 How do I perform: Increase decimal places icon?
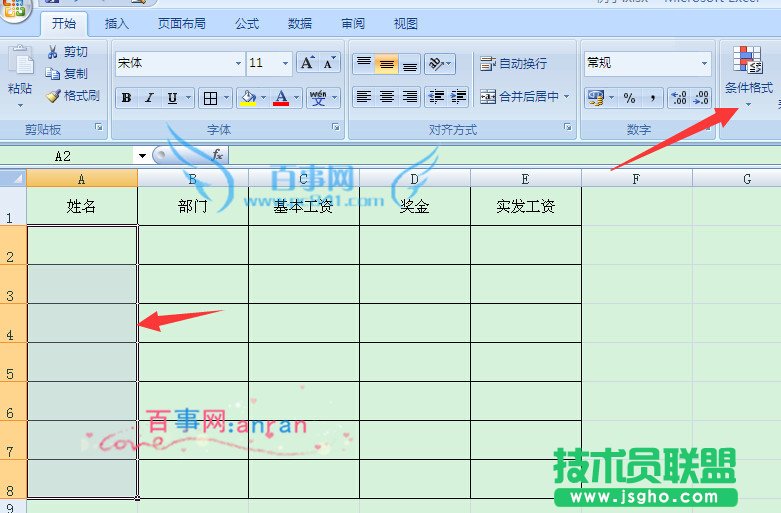[x=679, y=98]
